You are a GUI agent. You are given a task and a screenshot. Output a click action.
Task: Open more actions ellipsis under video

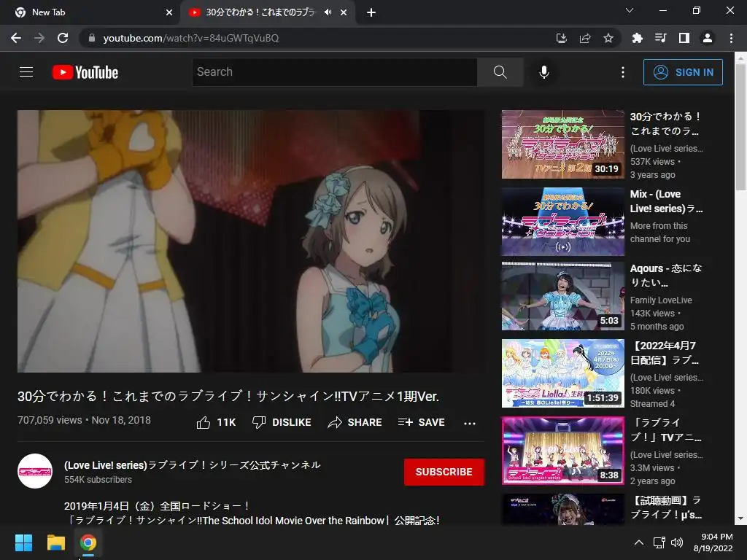click(470, 423)
